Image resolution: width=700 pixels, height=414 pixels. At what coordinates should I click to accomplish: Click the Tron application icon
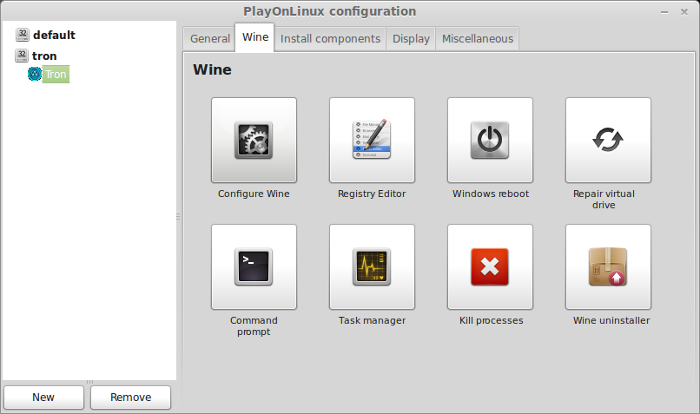click(34, 74)
